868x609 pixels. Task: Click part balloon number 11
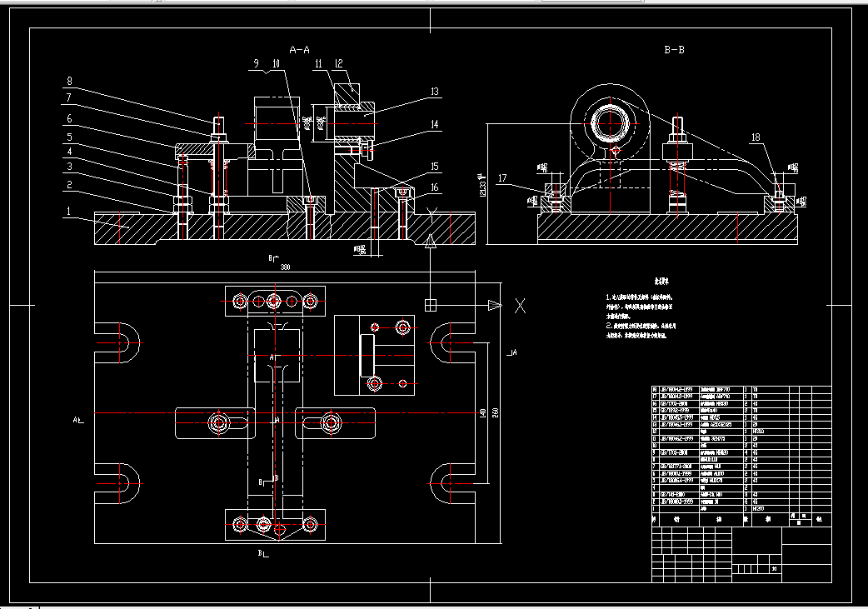coord(318,63)
